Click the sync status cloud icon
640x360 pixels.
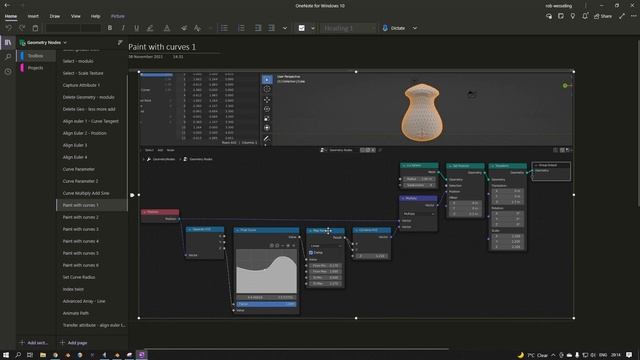coord(549,16)
